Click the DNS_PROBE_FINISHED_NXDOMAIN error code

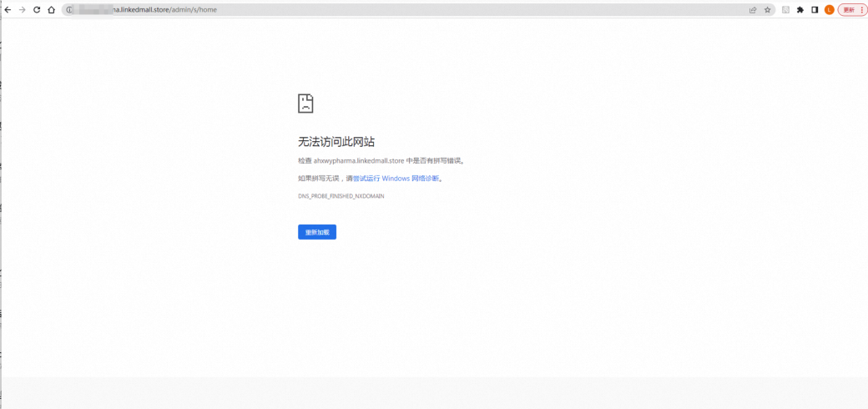pos(341,196)
